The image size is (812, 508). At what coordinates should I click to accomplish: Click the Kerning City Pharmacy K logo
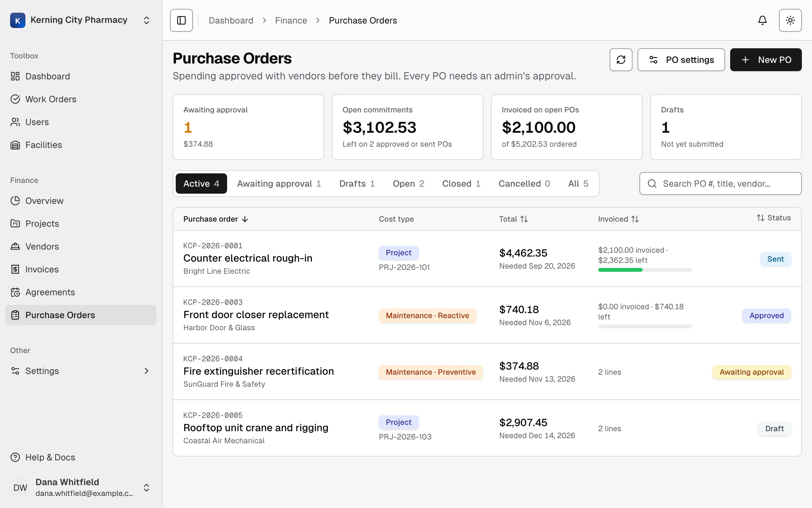(17, 20)
